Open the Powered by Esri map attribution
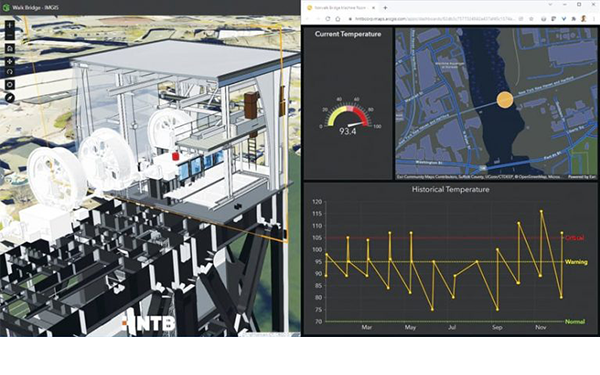 [582, 177]
